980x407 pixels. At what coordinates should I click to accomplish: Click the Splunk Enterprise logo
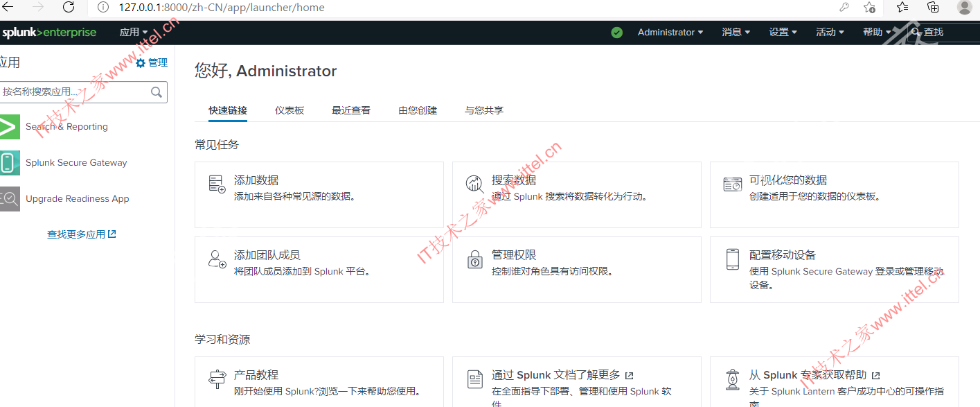coord(48,33)
